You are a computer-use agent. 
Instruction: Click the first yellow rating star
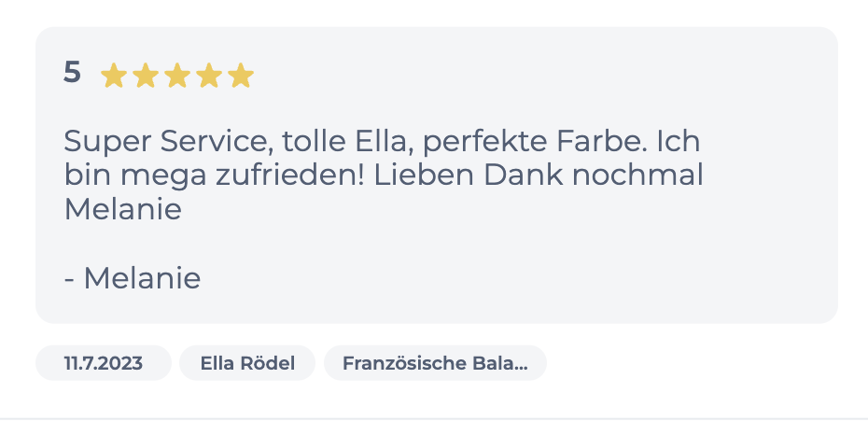(x=113, y=76)
